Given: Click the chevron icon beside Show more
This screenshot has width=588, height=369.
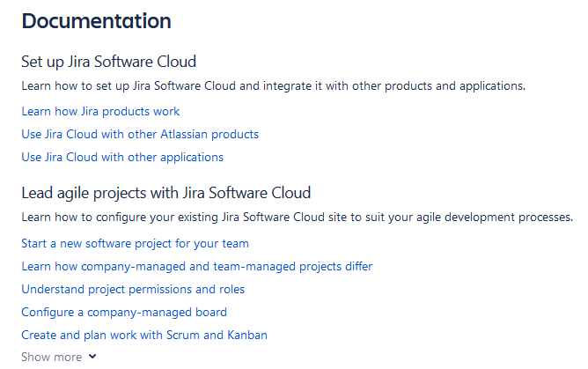Looking at the screenshot, I should 92,357.
